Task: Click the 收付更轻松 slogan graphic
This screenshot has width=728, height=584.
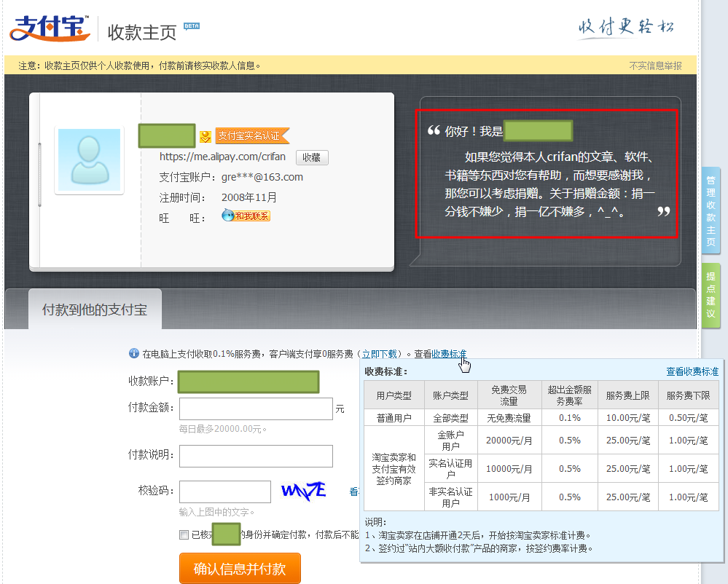Action: (626, 27)
